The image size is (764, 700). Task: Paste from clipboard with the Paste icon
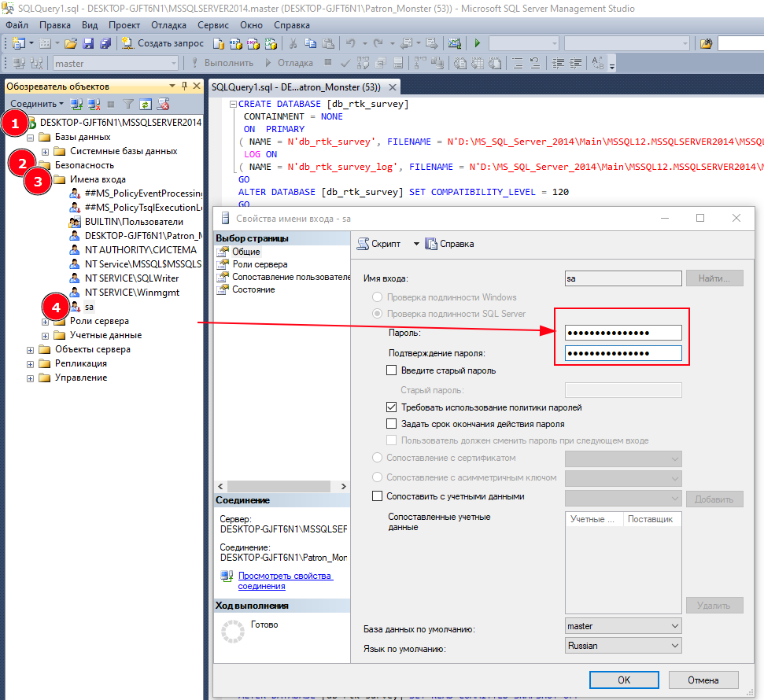coord(328,43)
